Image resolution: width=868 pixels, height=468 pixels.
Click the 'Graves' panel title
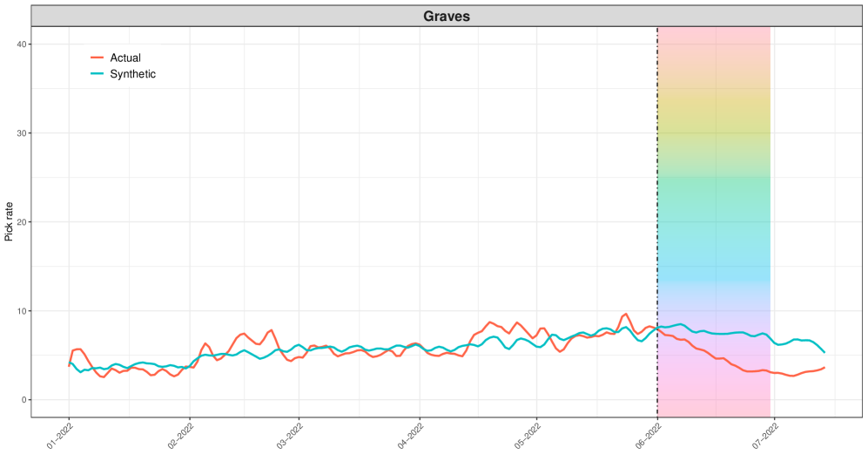446,16
